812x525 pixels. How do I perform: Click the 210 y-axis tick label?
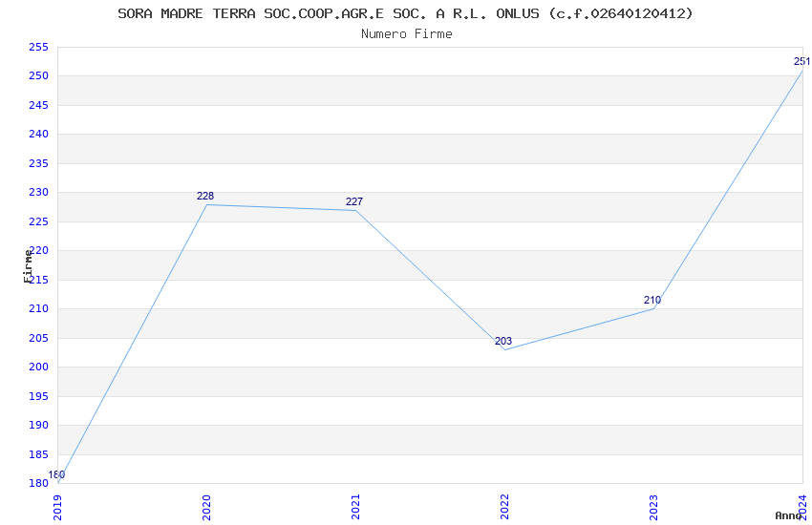point(38,308)
